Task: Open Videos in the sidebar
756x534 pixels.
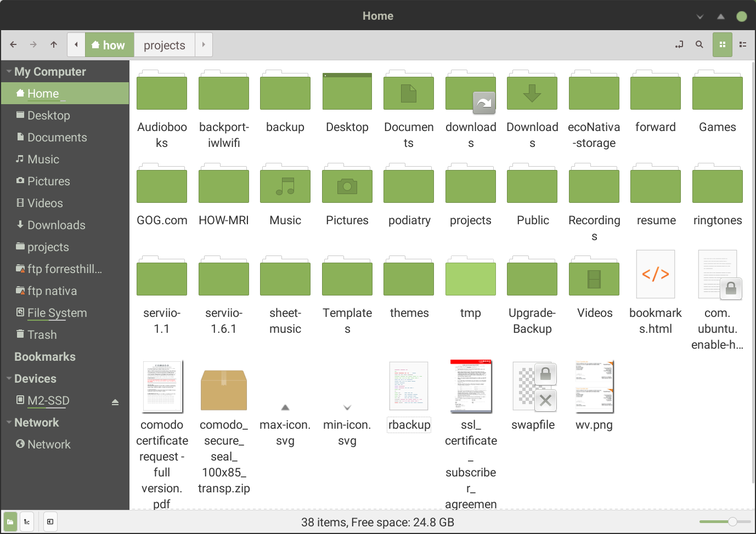Action: pos(65,203)
